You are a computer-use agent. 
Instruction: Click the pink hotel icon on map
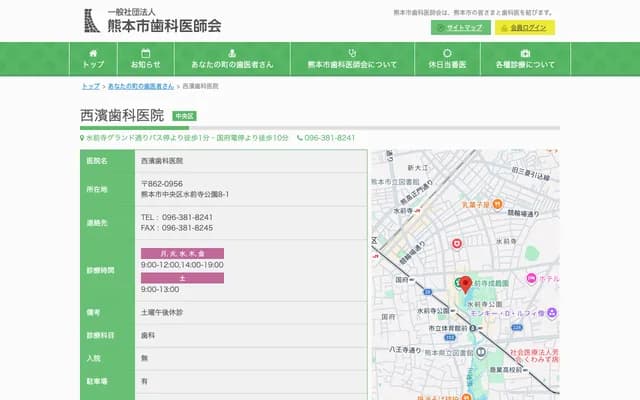tap(530, 280)
